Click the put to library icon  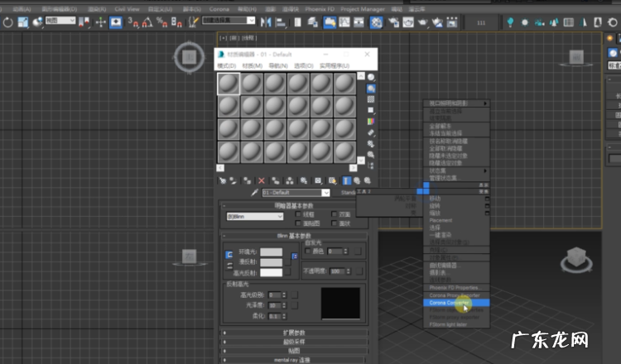click(x=304, y=181)
